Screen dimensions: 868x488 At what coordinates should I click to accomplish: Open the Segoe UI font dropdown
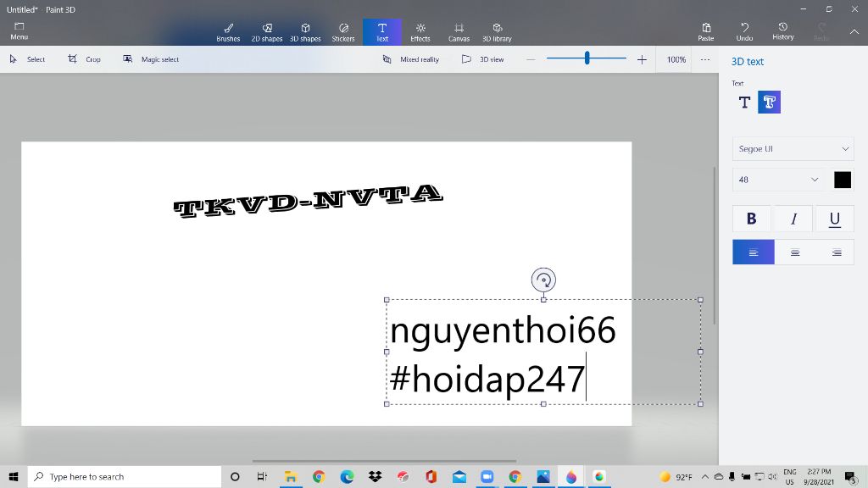pos(793,148)
